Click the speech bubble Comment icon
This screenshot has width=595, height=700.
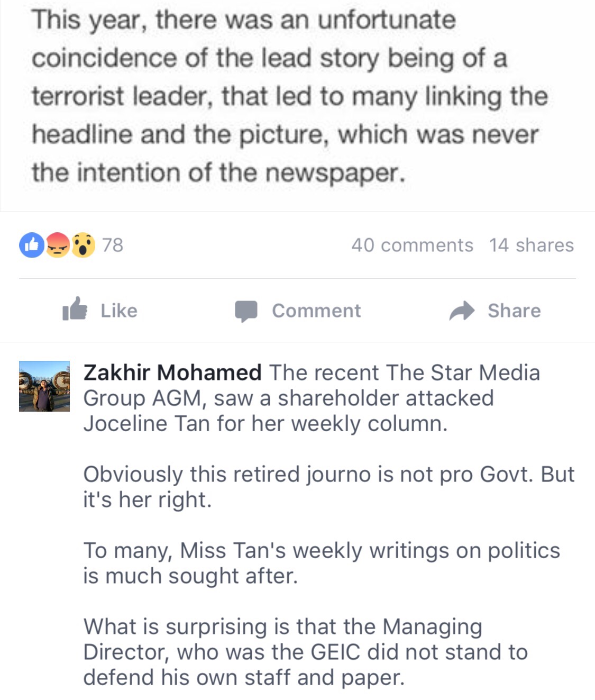(x=246, y=311)
